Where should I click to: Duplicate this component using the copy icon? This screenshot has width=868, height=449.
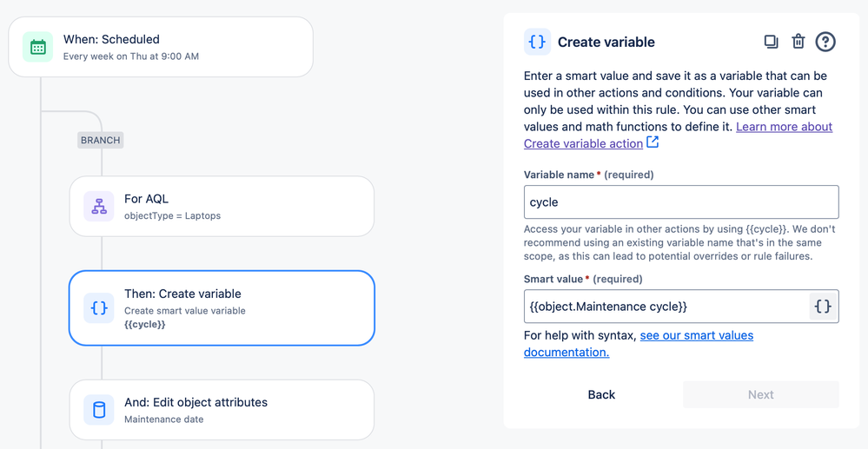click(x=771, y=42)
